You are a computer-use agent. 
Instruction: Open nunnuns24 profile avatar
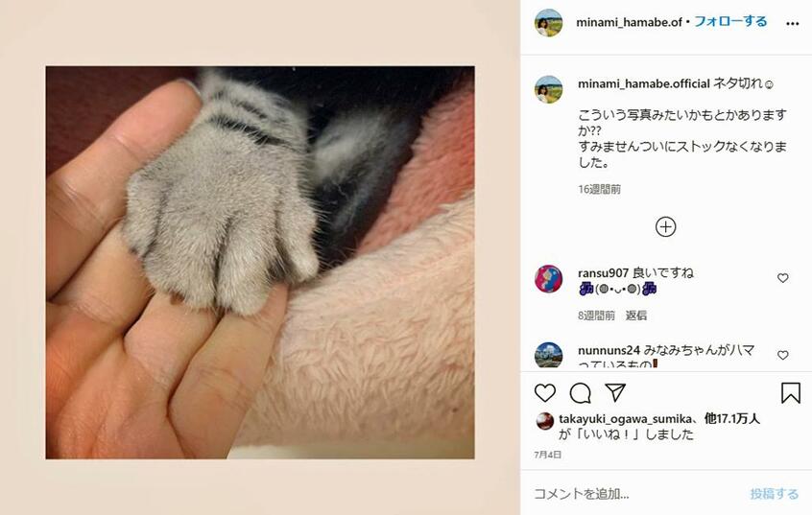(548, 355)
